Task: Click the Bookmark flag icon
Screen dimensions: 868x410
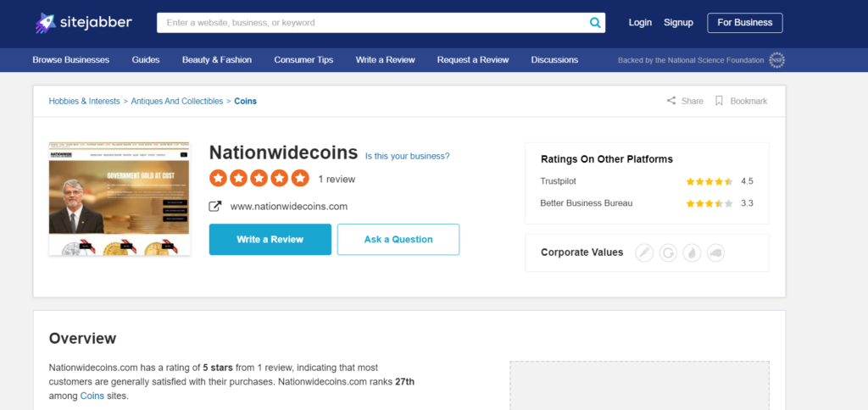Action: [x=719, y=101]
